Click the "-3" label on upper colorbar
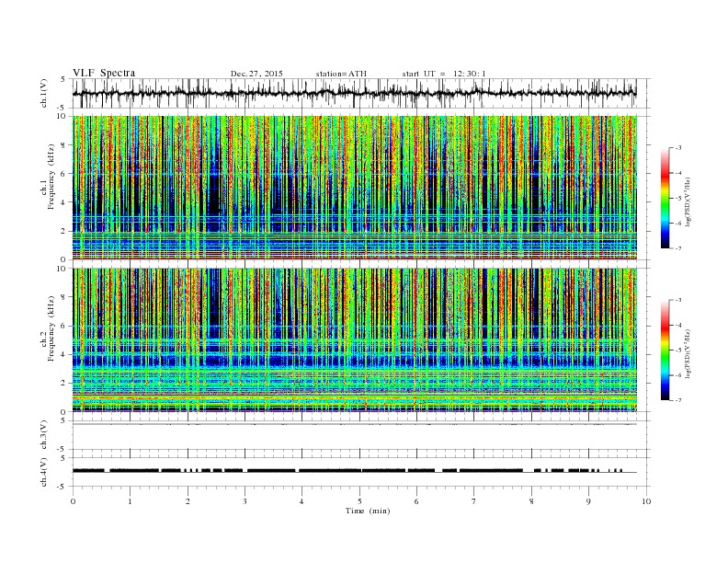 [x=678, y=148]
